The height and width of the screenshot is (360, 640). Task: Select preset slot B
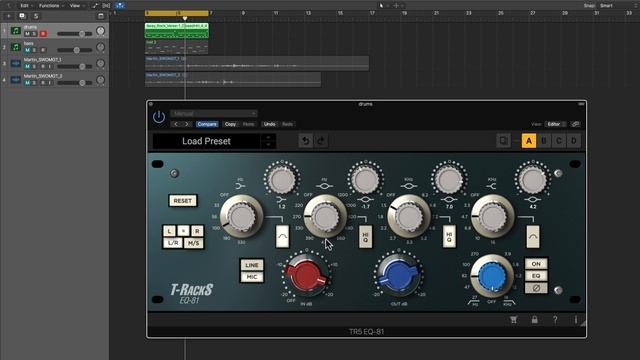point(544,141)
